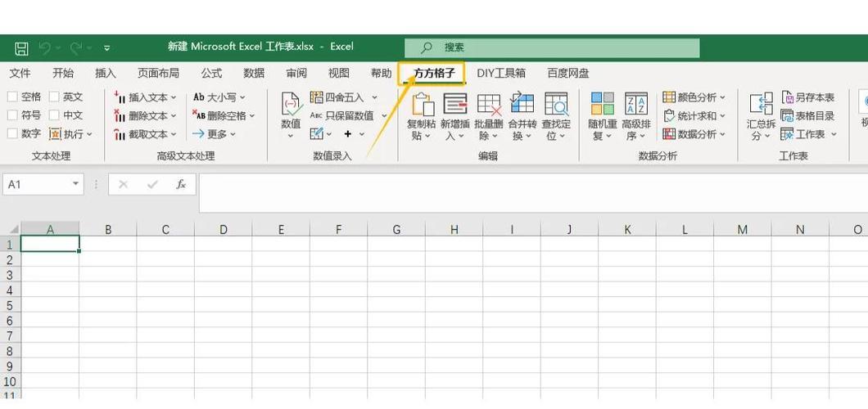Viewport: 868px width, 409px height.
Task: Click the Redo arrow in quick access toolbar
Action: (76, 48)
